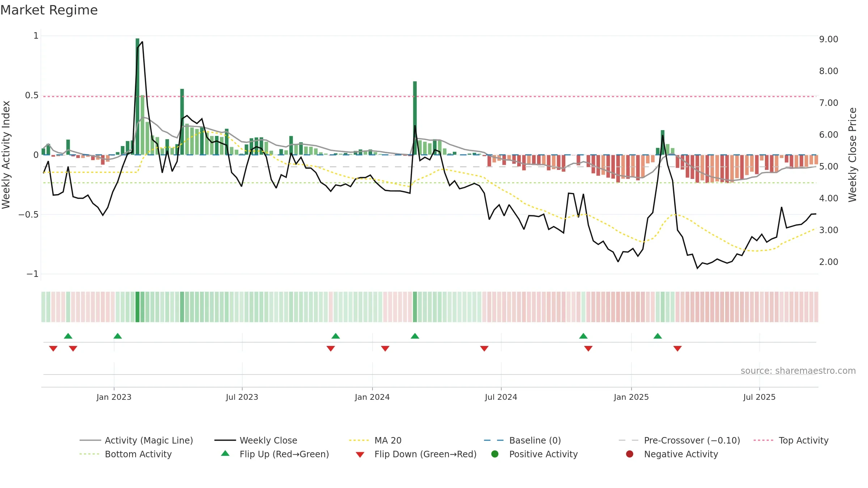Viewport: 868px width, 488px height.
Task: Toggle the Flip Down (Green→Red) legend entry
Action: [x=416, y=454]
